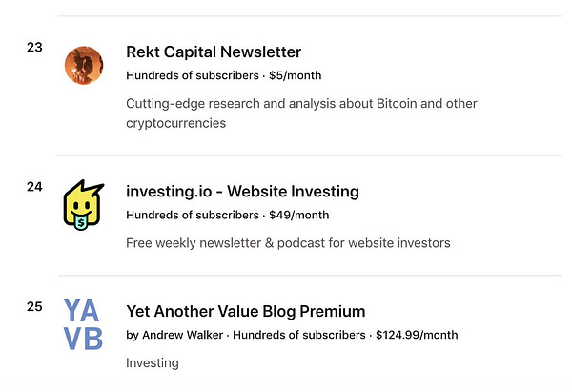Image resolution: width=572 pixels, height=392 pixels.
Task: Click investing.io's "Hundreds of subscribers" text
Action: tap(193, 215)
